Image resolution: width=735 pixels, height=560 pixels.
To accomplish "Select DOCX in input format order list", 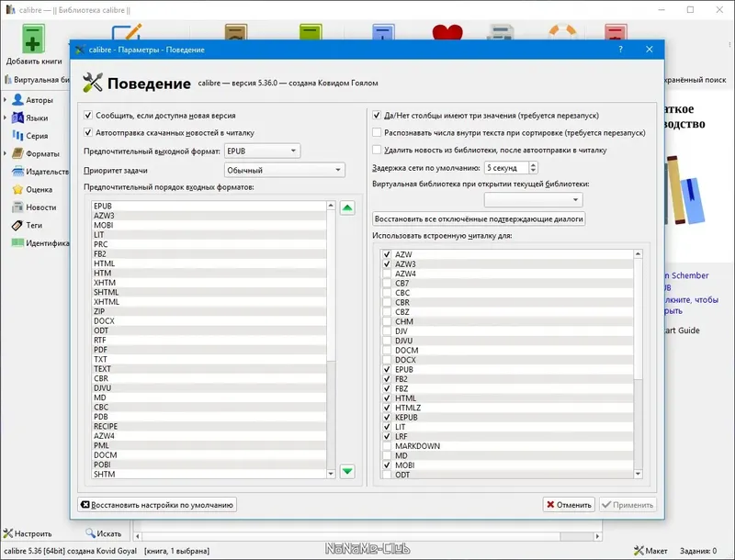I will coord(209,320).
